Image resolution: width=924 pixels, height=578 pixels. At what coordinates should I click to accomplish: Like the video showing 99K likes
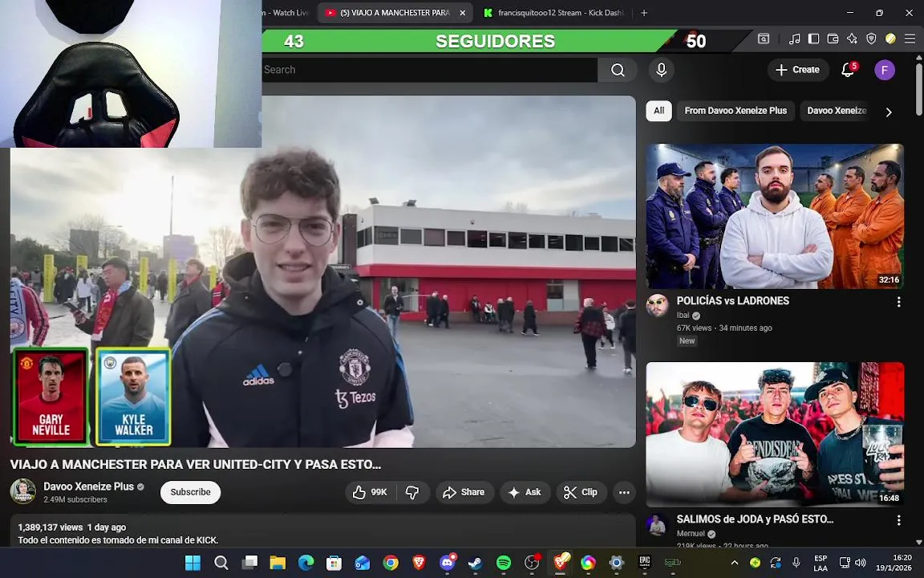click(x=370, y=492)
